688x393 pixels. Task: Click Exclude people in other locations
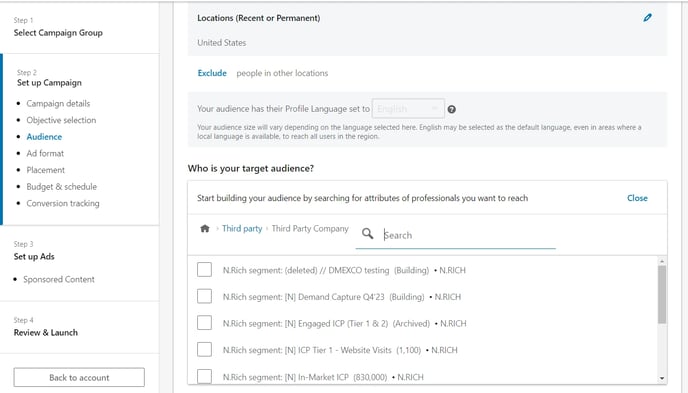pos(212,73)
